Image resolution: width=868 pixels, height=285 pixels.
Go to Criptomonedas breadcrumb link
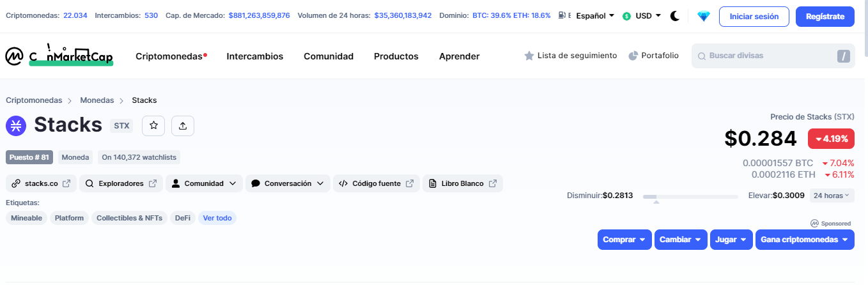coord(34,100)
